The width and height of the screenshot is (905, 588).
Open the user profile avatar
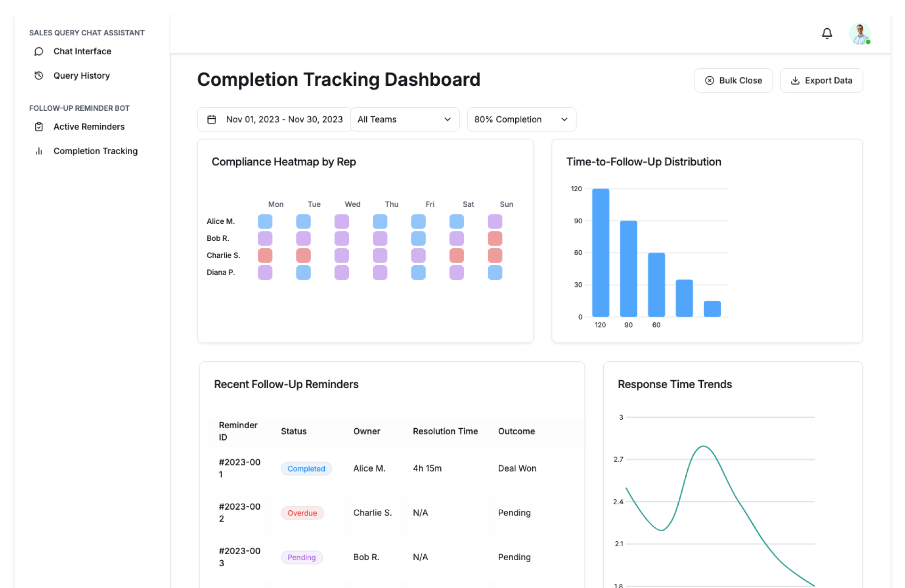(x=859, y=34)
